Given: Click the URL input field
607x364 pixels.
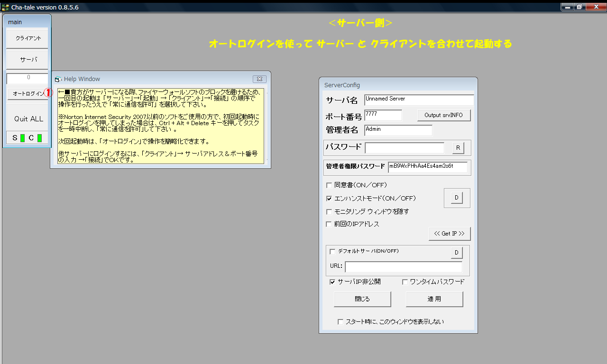Looking at the screenshot, I should [x=403, y=266].
